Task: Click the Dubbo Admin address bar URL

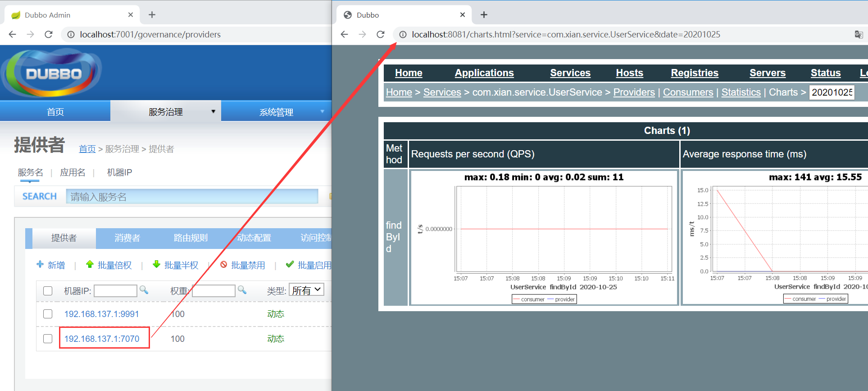Action: [150, 34]
